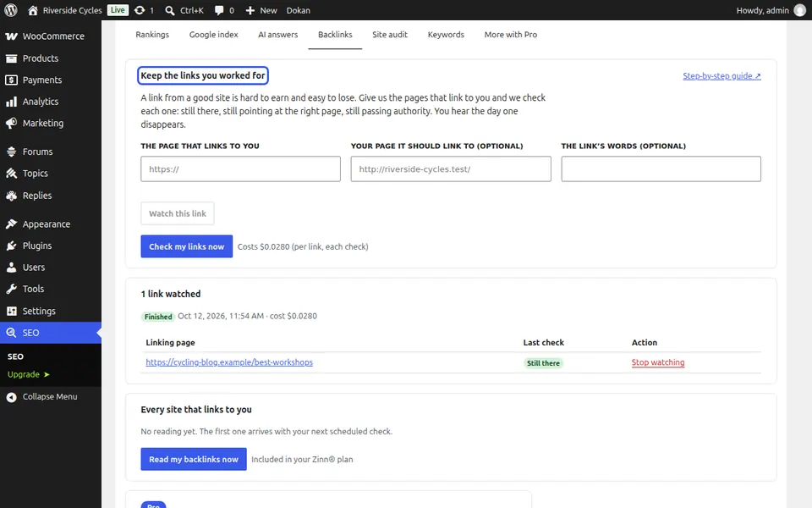Image resolution: width=812 pixels, height=508 pixels.
Task: Click the Topics sidebar icon
Action: tap(11, 174)
